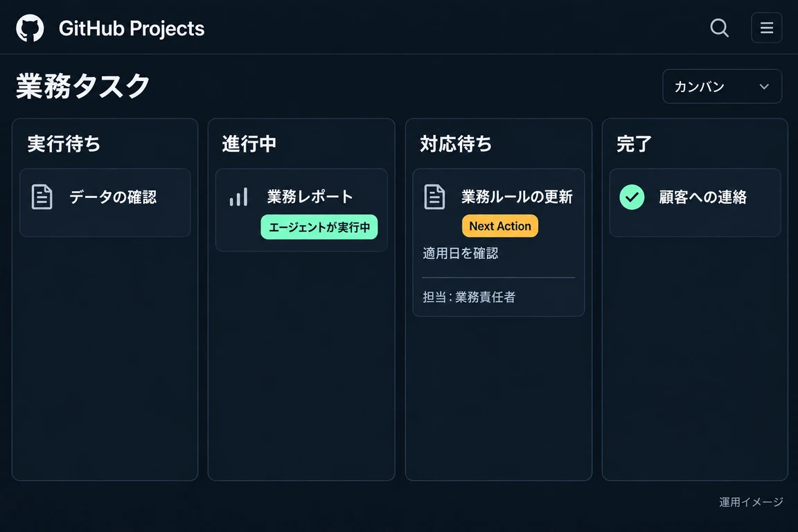The height and width of the screenshot is (532, 798).
Task: Select the 完了 column header
Action: coord(634,144)
